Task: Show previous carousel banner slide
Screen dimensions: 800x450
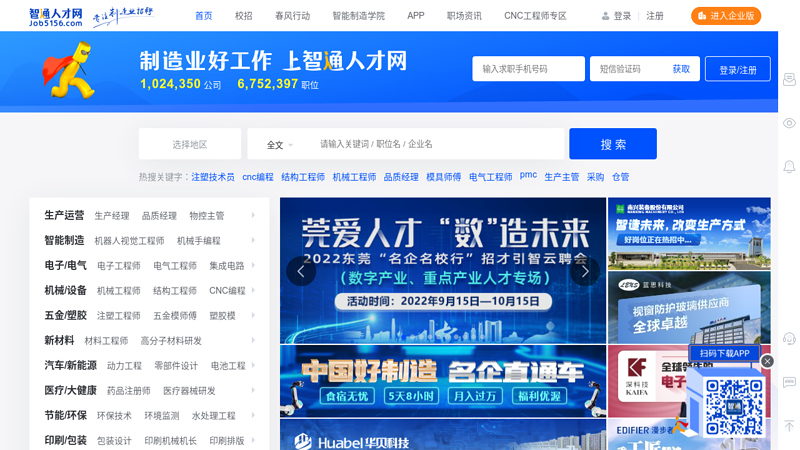Action: [301, 271]
